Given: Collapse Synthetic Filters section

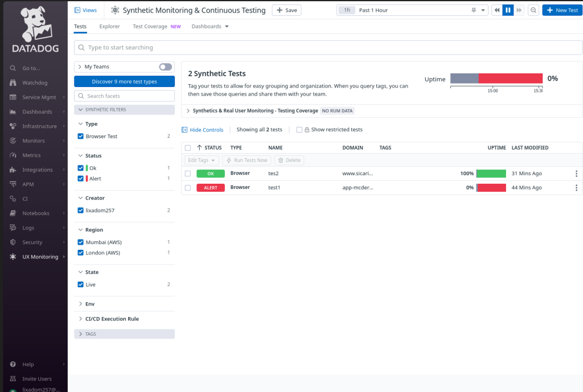Looking at the screenshot, I should [124, 110].
